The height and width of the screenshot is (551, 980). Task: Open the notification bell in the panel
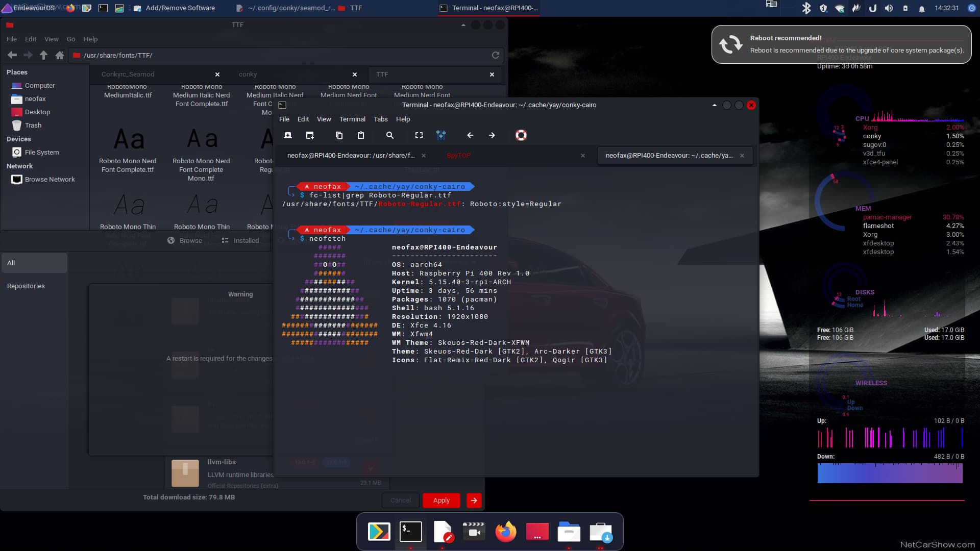[x=922, y=8]
